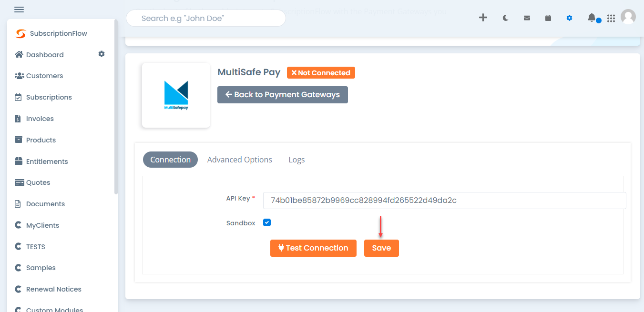Open the Logs tab
The height and width of the screenshot is (312, 644).
click(296, 160)
